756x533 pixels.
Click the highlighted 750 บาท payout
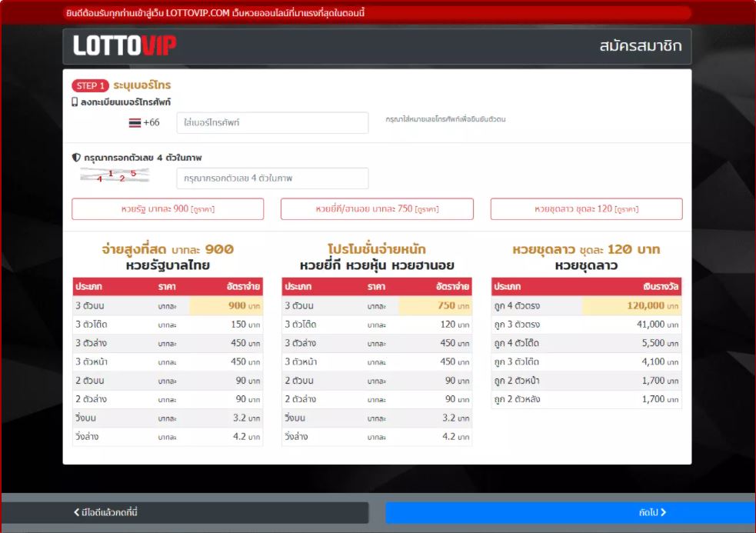click(453, 306)
